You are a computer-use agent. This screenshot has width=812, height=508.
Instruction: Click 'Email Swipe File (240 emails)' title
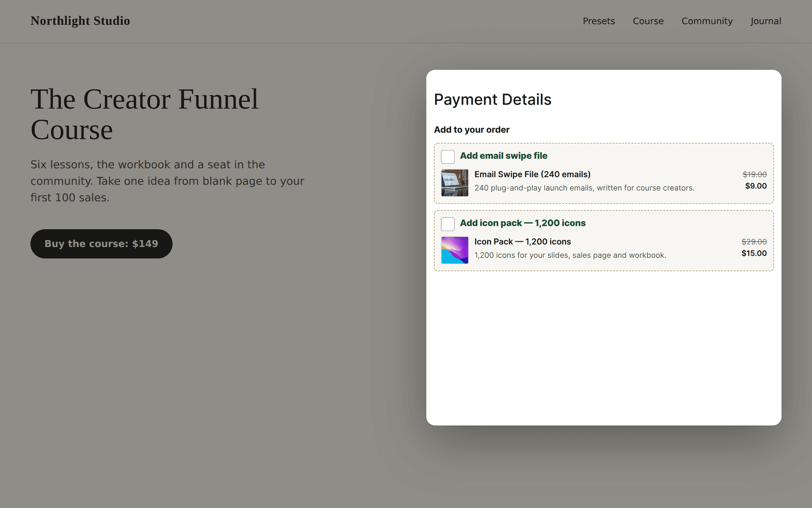click(x=532, y=174)
